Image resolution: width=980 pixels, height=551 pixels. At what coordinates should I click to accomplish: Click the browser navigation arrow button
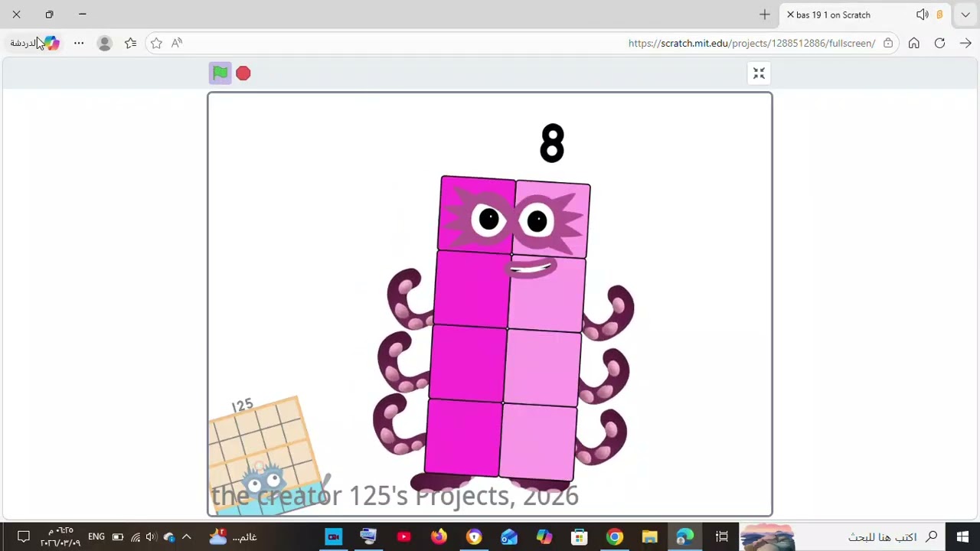point(965,43)
